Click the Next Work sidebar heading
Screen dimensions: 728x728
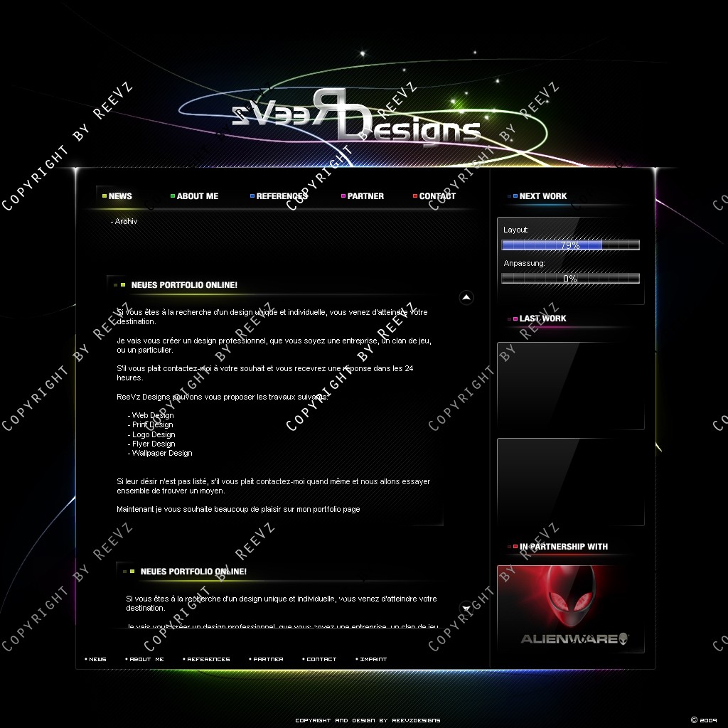[x=542, y=196]
